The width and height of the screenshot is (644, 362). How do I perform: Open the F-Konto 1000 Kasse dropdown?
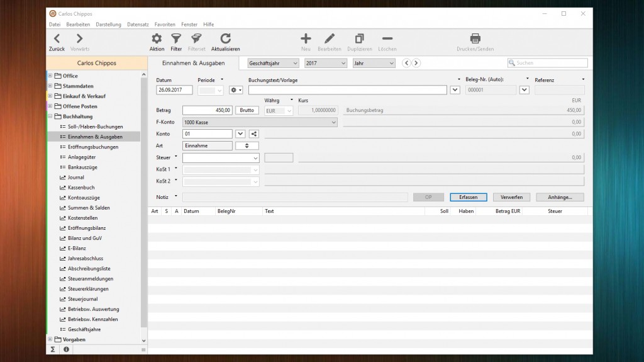(x=260, y=122)
